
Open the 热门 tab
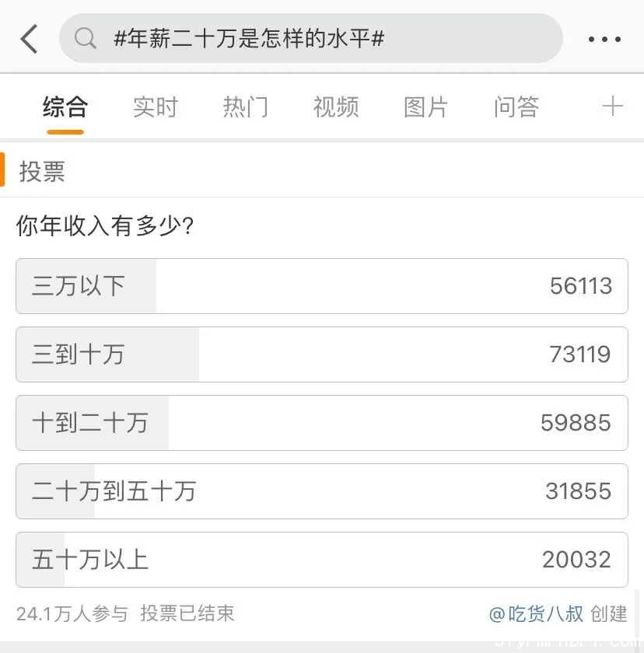(x=246, y=107)
